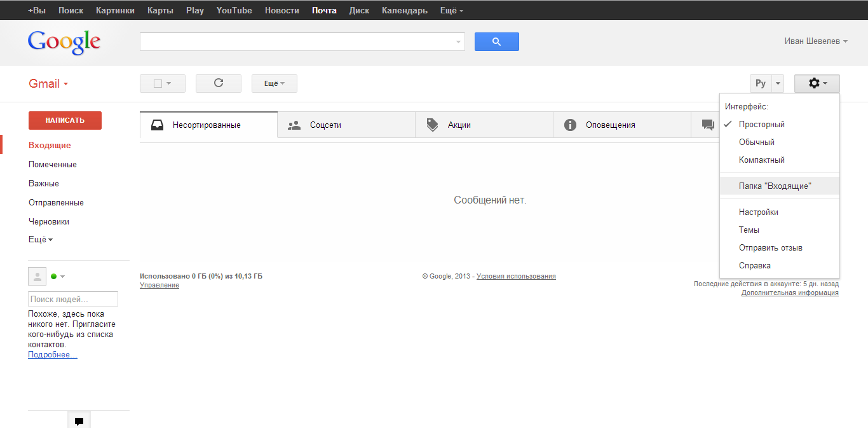Click "+Вы" in the top bar
The image size is (868, 428).
(x=37, y=11)
